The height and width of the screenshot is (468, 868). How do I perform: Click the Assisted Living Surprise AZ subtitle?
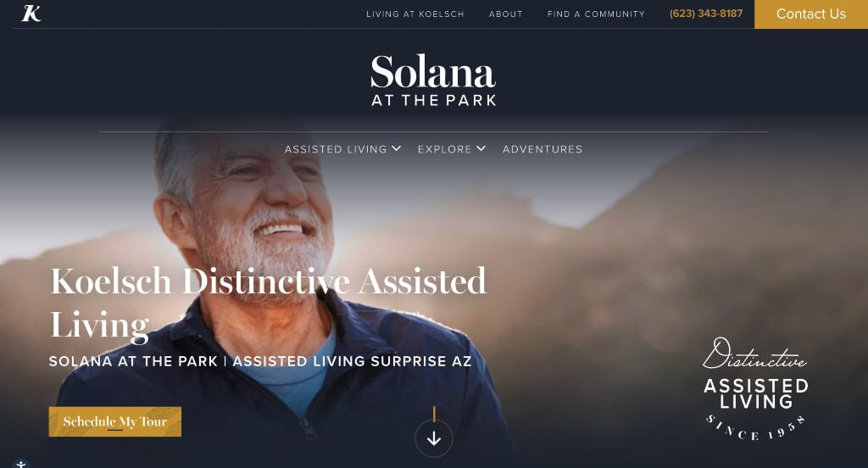(352, 361)
